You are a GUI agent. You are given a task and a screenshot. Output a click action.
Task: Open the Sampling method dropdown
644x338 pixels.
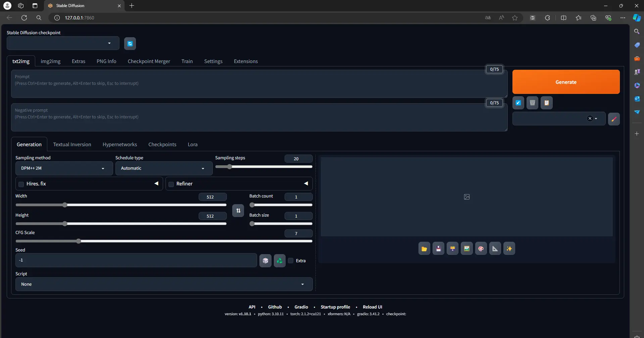(64, 168)
